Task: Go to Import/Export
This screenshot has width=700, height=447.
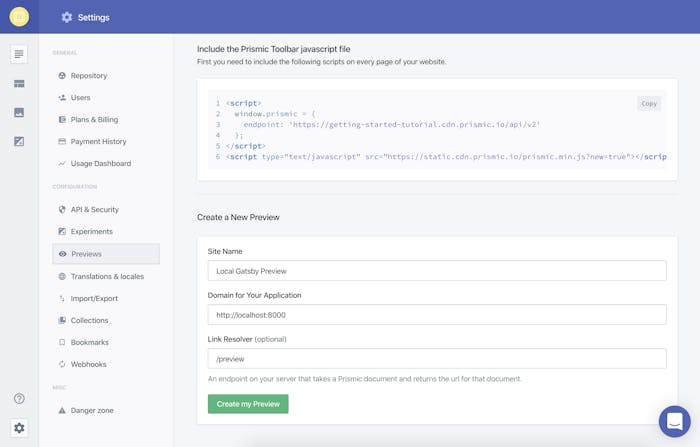Action: 94,298
